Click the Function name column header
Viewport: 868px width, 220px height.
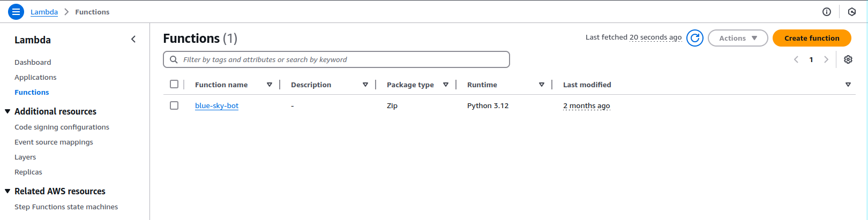click(221, 85)
